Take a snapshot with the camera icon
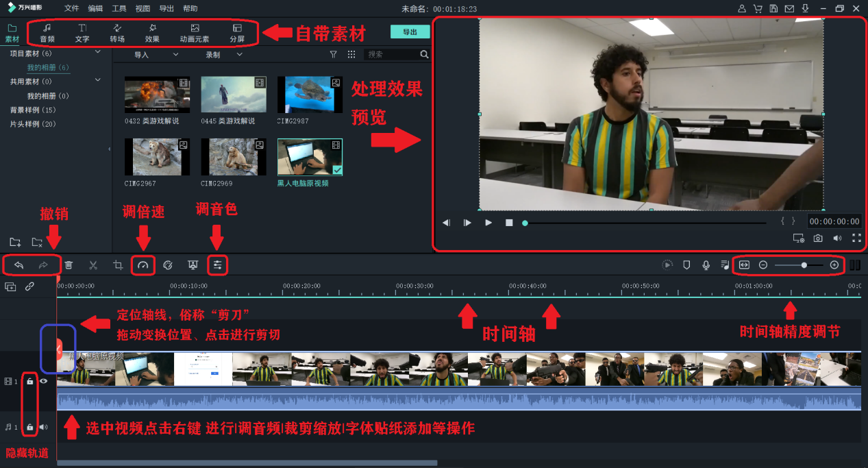 818,238
